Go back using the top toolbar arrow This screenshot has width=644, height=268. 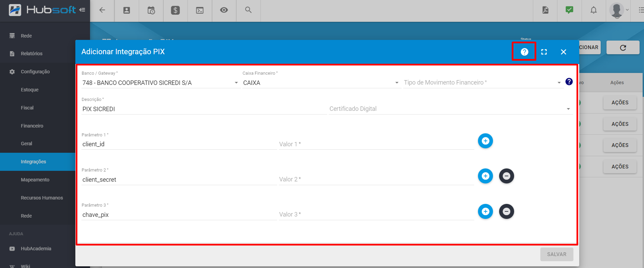pos(102,10)
